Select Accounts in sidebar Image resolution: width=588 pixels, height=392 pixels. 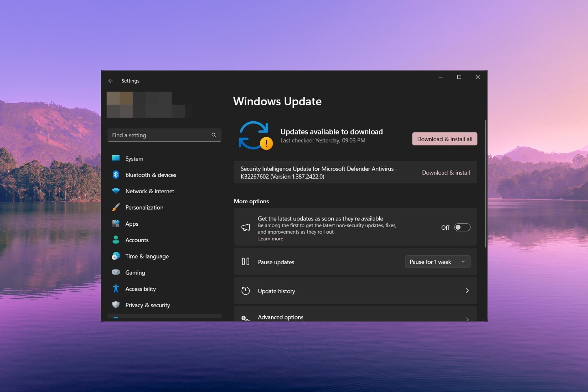tap(164, 240)
